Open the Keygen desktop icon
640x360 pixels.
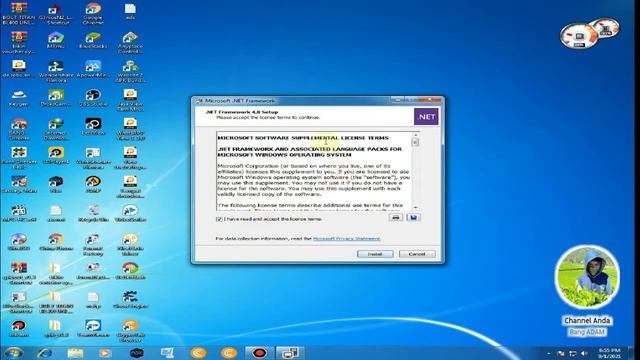coord(19,99)
